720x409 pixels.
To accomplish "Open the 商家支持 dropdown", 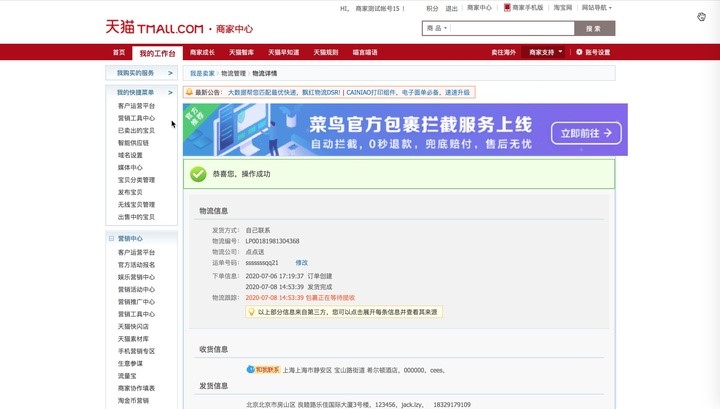I will coord(546,52).
